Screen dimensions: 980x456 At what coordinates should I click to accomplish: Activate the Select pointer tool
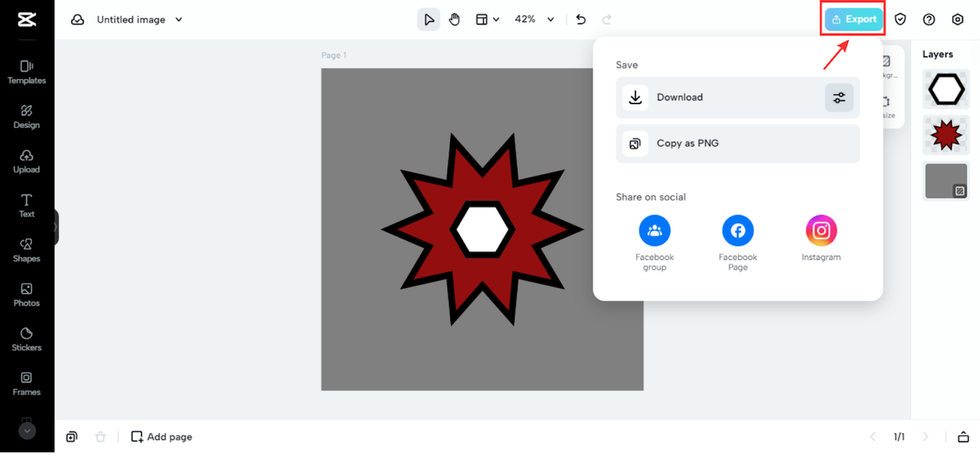pyautogui.click(x=429, y=19)
